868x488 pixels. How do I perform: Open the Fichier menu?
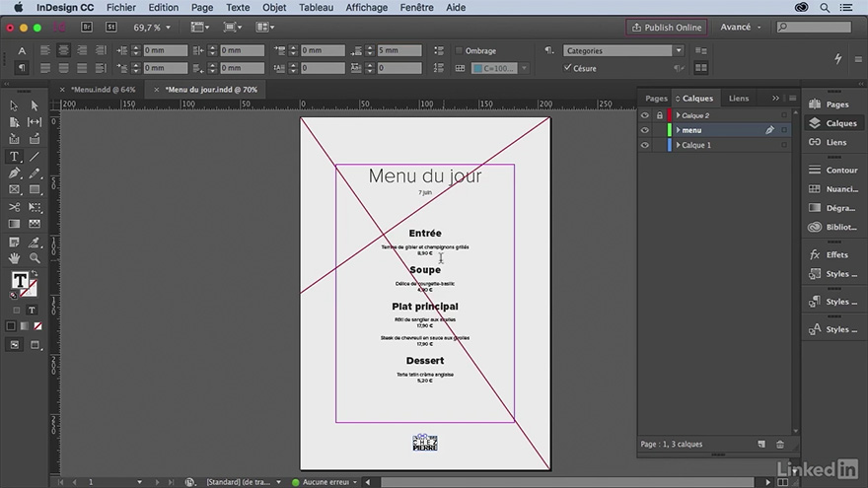coord(121,8)
